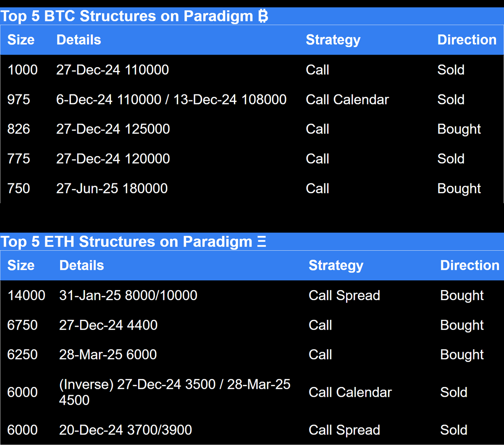Viewport: 504px width, 445px height.
Task: Select BTC size cell 775
Action: (x=19, y=159)
